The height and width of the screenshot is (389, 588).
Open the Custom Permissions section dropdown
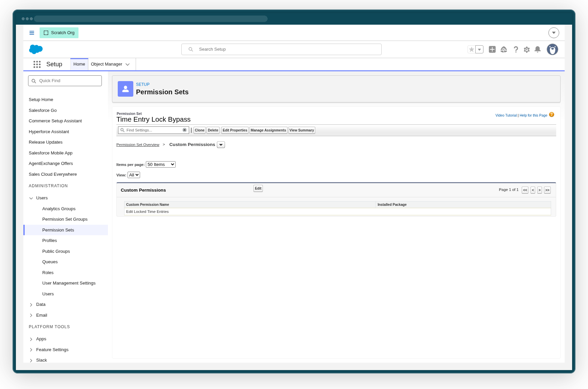(x=221, y=145)
